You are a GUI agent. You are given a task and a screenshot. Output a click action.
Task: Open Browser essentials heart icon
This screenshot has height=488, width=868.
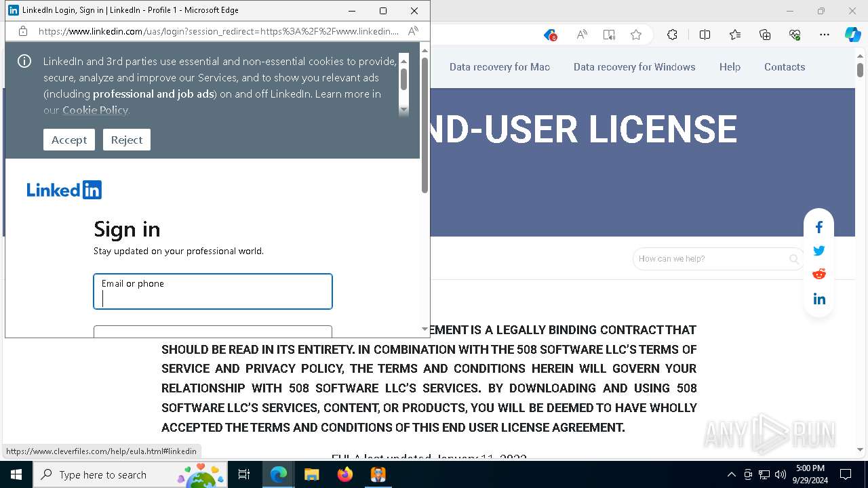click(x=795, y=35)
